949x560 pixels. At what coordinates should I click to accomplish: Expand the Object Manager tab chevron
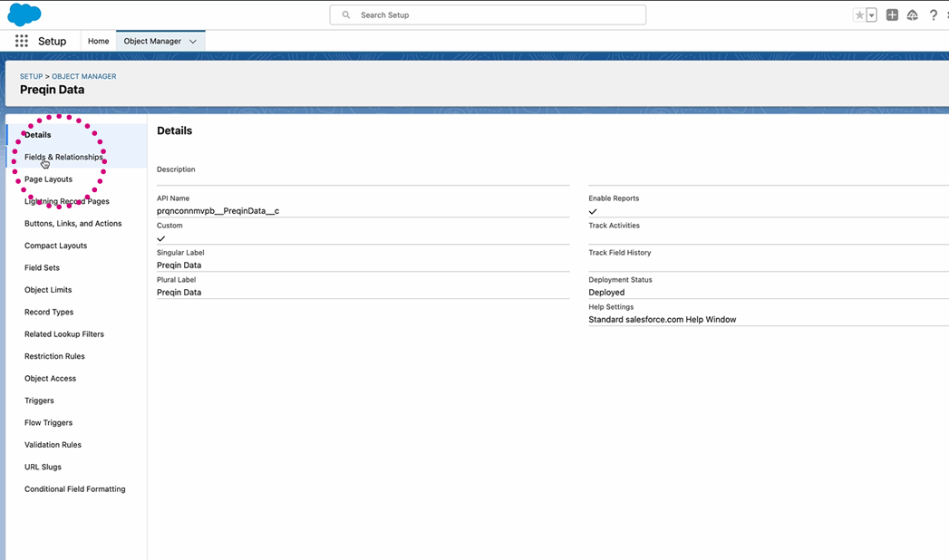[193, 41]
